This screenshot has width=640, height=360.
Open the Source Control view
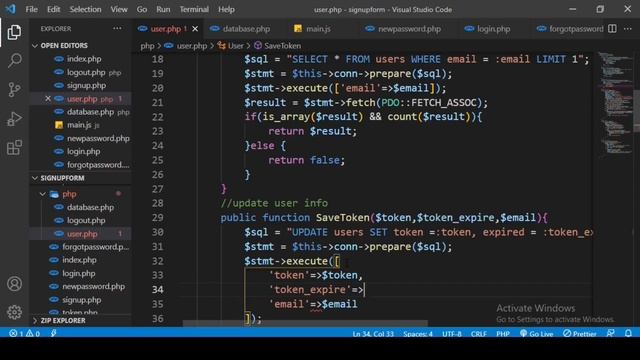click(14, 89)
